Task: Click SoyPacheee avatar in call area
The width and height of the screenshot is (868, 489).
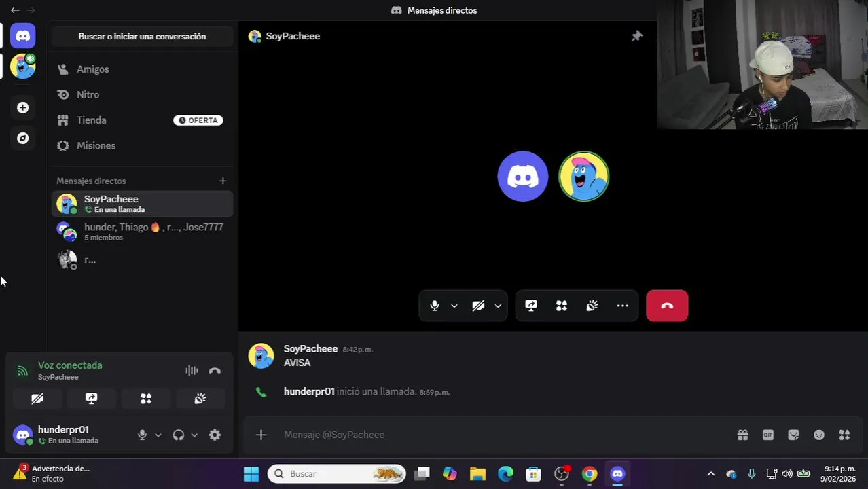Action: tap(584, 177)
